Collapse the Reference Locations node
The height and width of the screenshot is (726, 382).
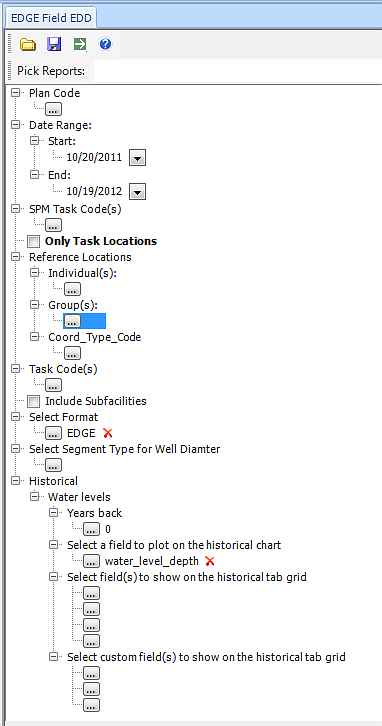pyautogui.click(x=16, y=257)
